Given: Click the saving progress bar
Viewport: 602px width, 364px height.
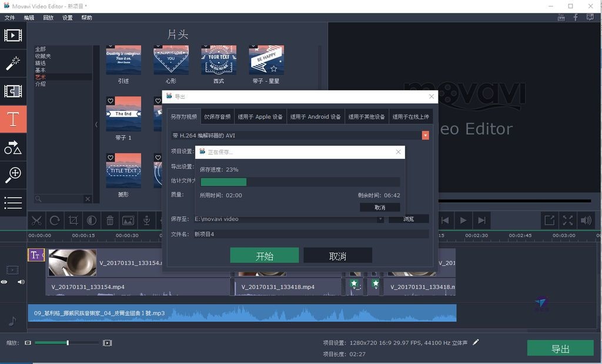Looking at the screenshot, I should click(300, 182).
